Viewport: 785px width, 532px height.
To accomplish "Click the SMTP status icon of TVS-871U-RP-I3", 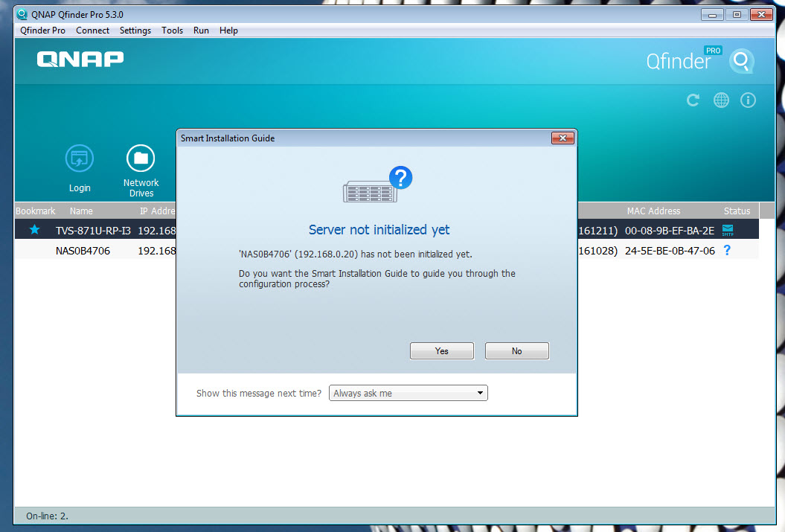I will pos(728,230).
